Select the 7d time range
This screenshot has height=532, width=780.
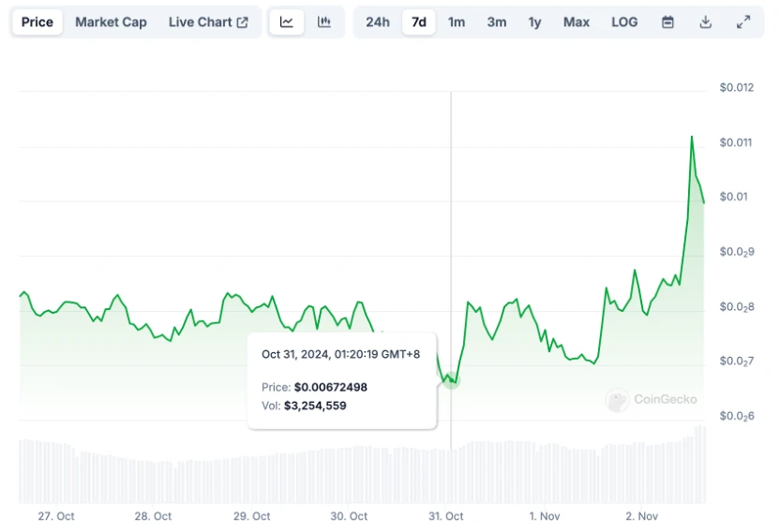419,22
